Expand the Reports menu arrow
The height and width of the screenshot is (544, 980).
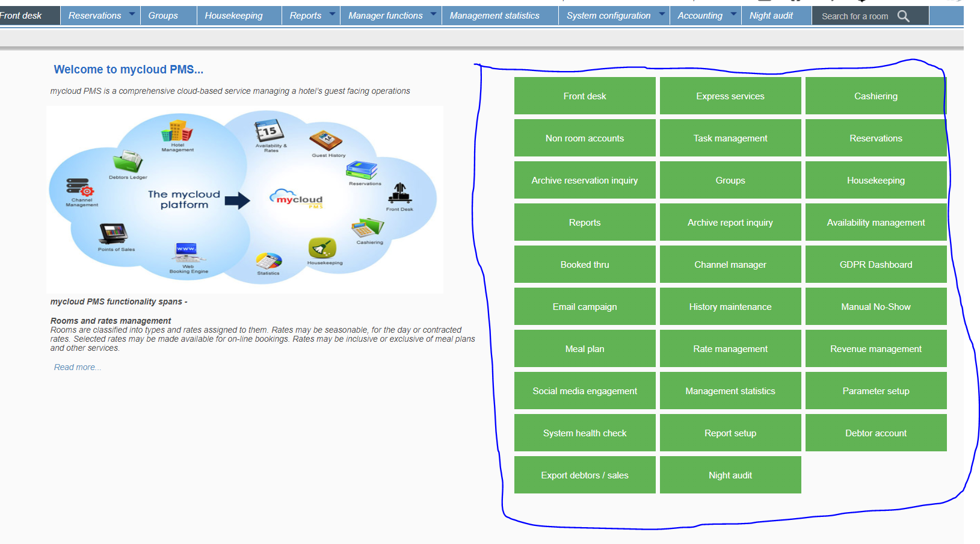tap(332, 14)
